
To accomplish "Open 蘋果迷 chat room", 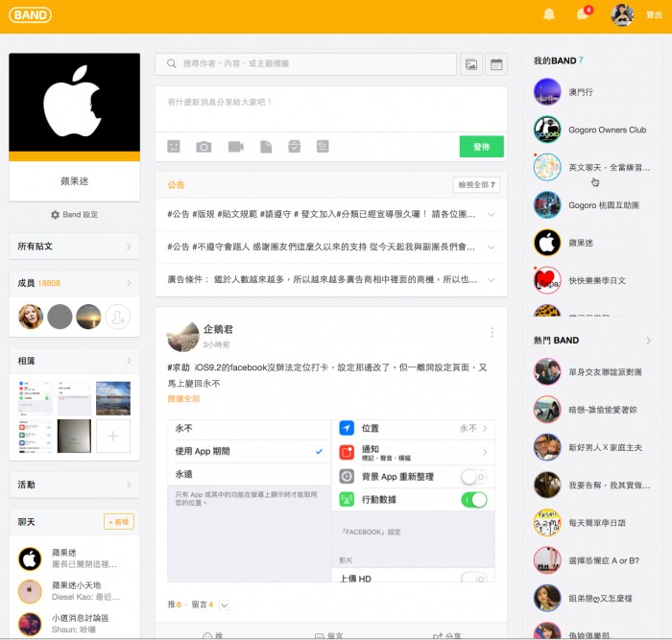I will coord(75,558).
